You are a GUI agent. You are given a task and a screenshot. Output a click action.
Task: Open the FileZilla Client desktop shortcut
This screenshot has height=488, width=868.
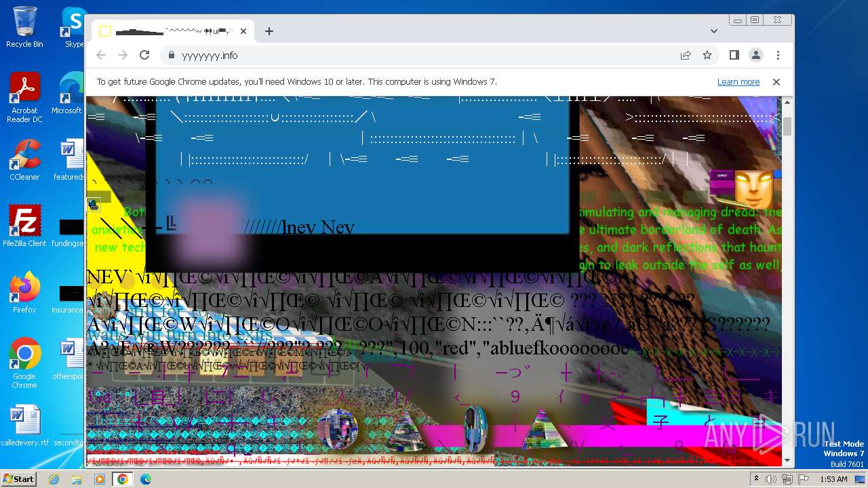click(24, 226)
